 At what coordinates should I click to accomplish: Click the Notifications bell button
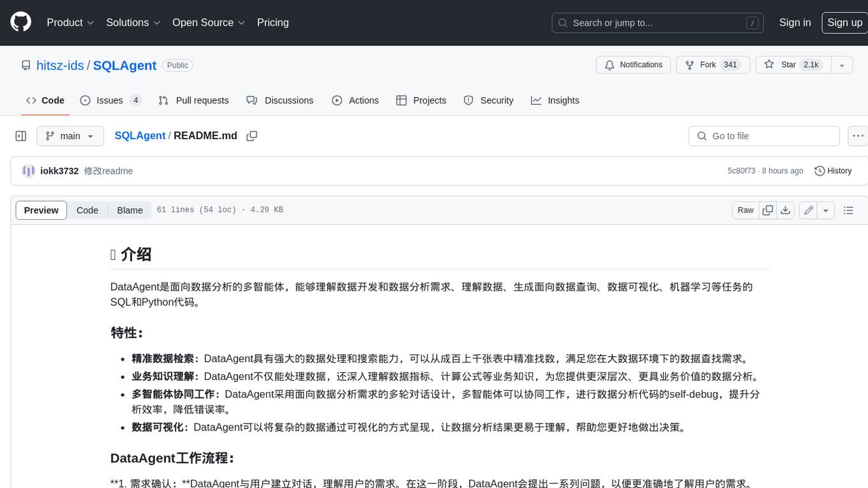(633, 65)
